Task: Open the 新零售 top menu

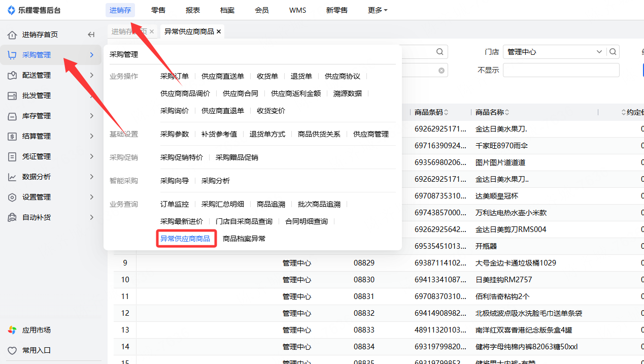Action: [337, 10]
